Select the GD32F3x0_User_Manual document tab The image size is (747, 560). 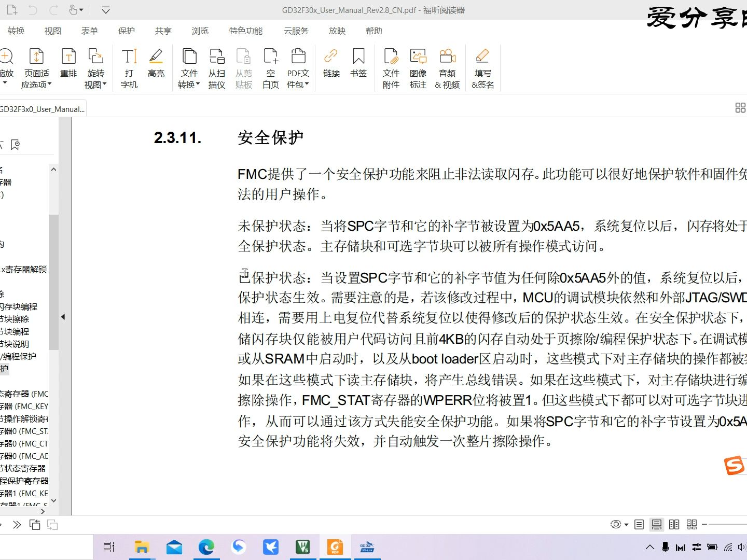43,109
